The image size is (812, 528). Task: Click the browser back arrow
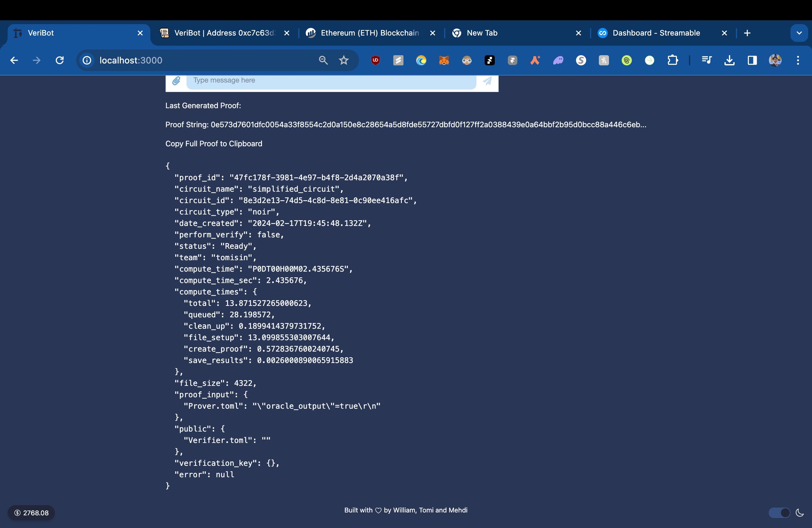click(x=14, y=60)
